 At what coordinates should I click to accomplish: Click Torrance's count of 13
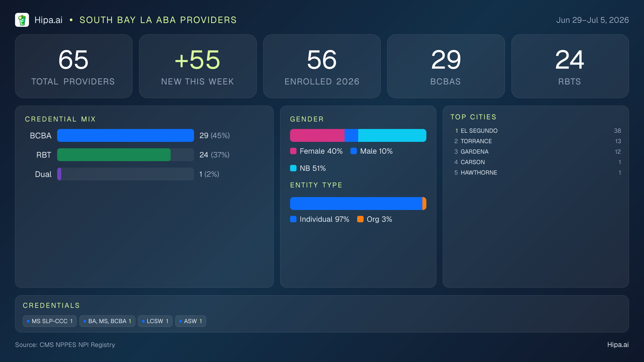pyautogui.click(x=618, y=141)
